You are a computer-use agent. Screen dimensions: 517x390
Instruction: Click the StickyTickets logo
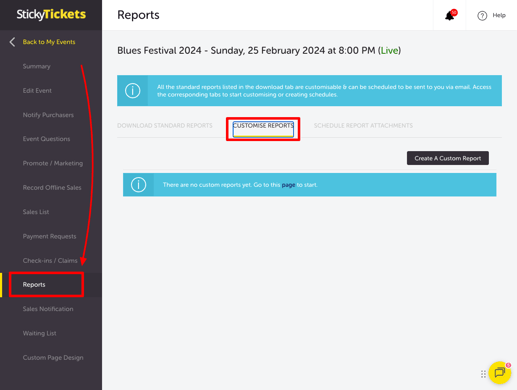tap(51, 14)
